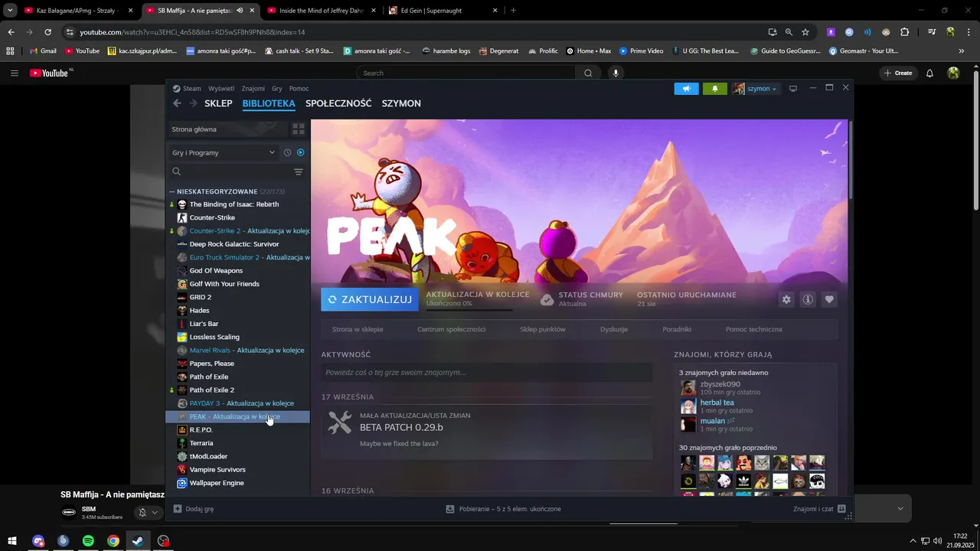Open Poradniki link
980x551 pixels.
(677, 329)
